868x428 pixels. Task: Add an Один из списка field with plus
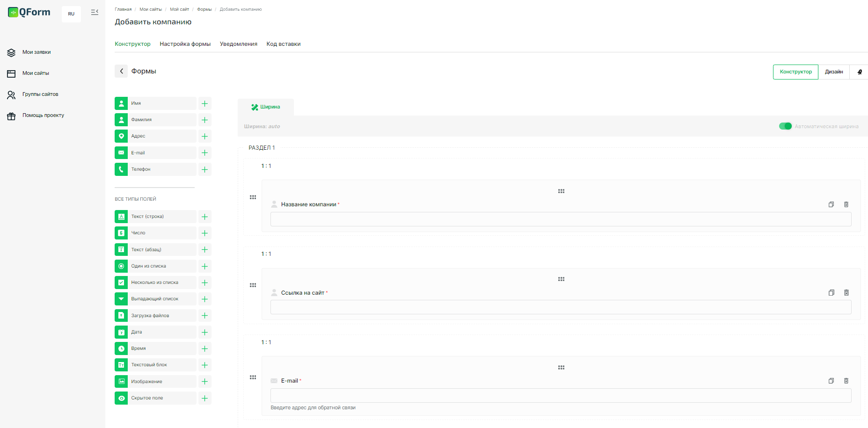point(204,266)
